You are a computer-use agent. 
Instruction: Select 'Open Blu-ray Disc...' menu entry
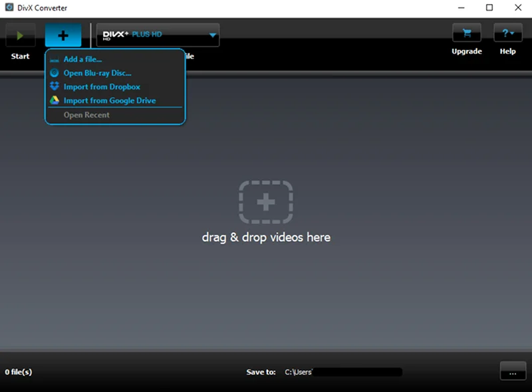[x=115, y=73]
